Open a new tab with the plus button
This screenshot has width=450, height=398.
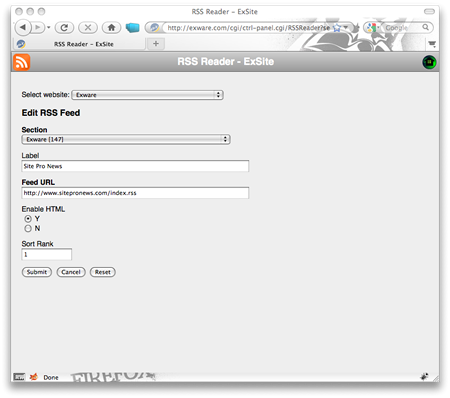tap(156, 44)
